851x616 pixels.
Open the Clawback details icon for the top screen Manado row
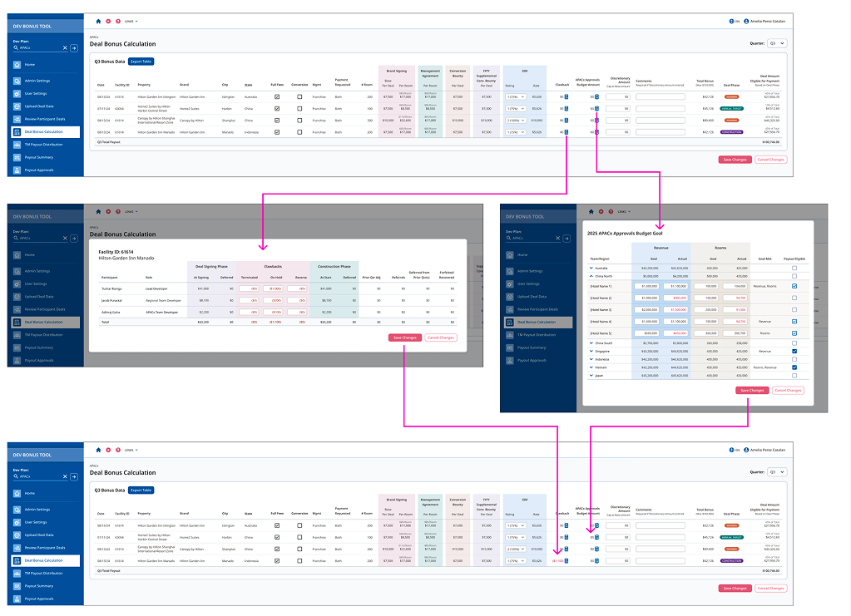pyautogui.click(x=566, y=132)
